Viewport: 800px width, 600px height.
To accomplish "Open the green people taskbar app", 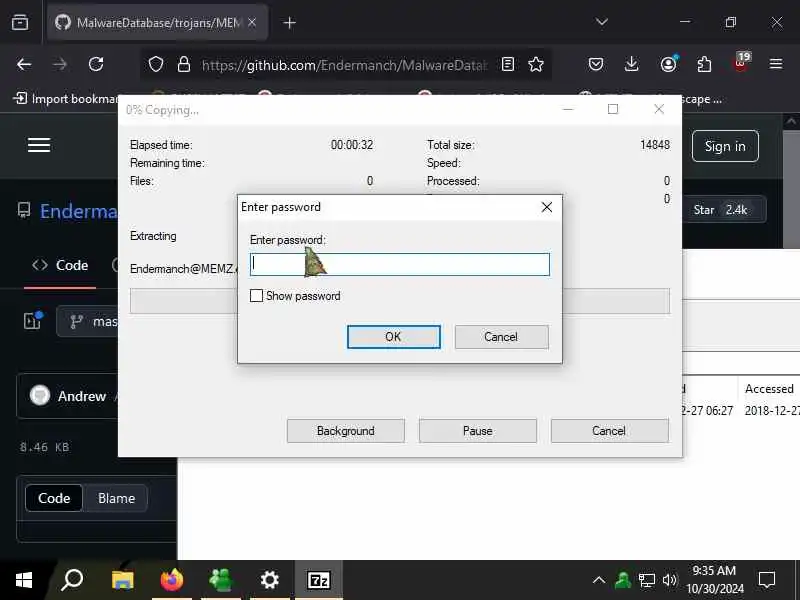I will pyautogui.click(x=220, y=580).
